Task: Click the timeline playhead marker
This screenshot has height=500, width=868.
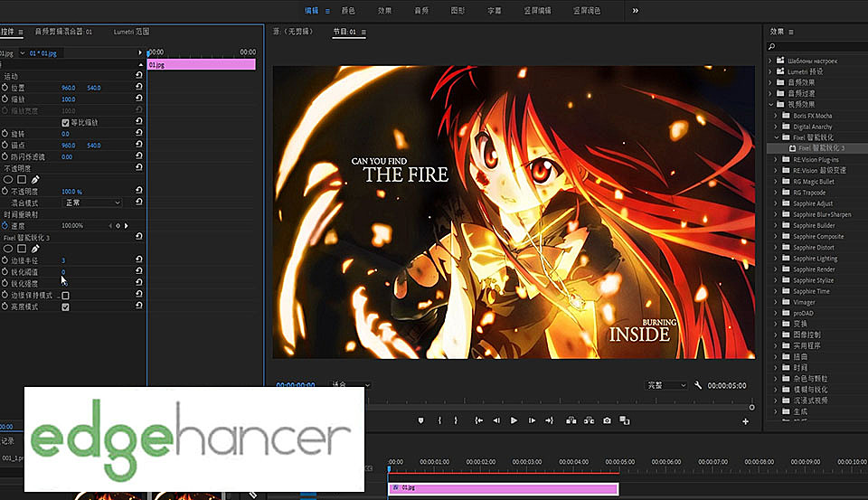Action: click(389, 468)
